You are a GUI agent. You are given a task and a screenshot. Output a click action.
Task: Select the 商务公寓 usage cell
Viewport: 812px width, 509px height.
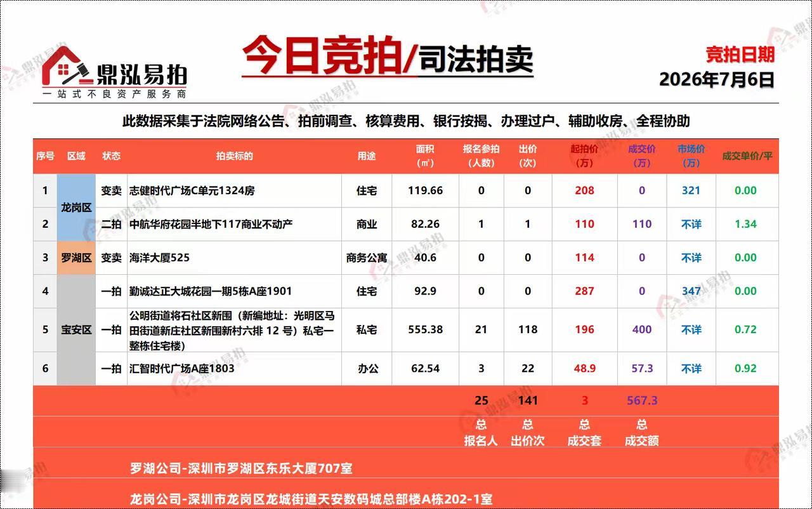click(x=367, y=258)
